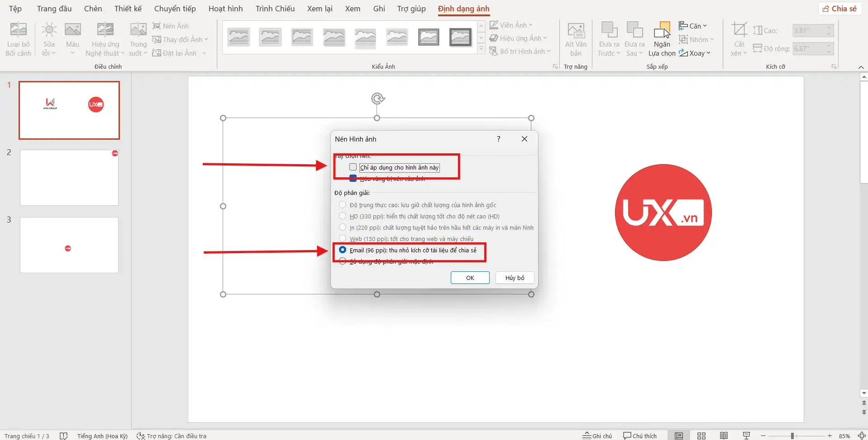
Task: Select Email (96 ppi) radio option
Action: 343,250
